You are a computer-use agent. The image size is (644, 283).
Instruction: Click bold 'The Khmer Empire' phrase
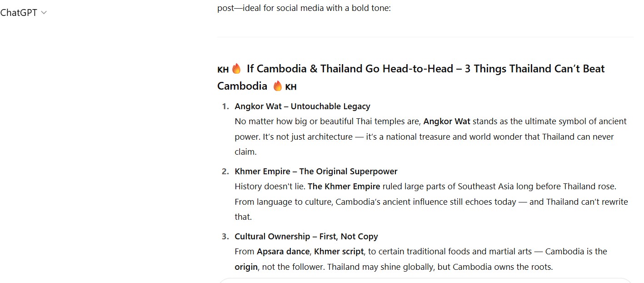344,187
